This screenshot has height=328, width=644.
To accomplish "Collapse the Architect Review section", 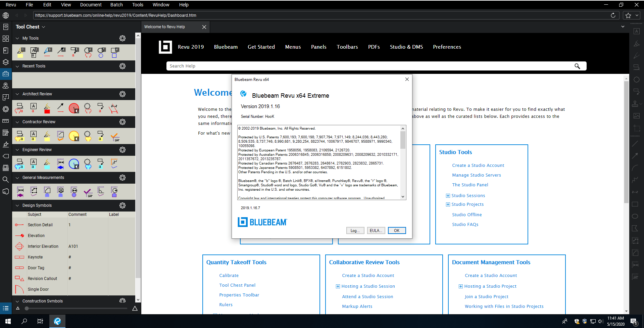I will pos(17,94).
